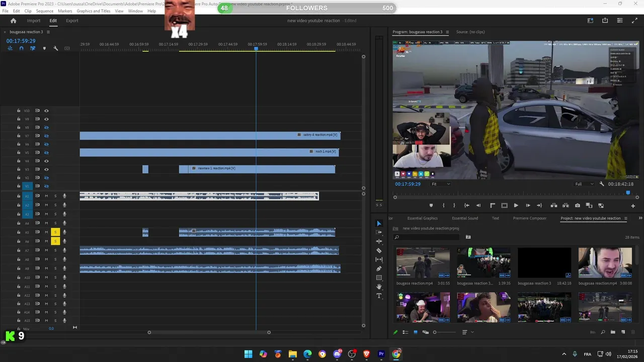
Task: Select the Selection tool arrow
Action: pyautogui.click(x=379, y=223)
